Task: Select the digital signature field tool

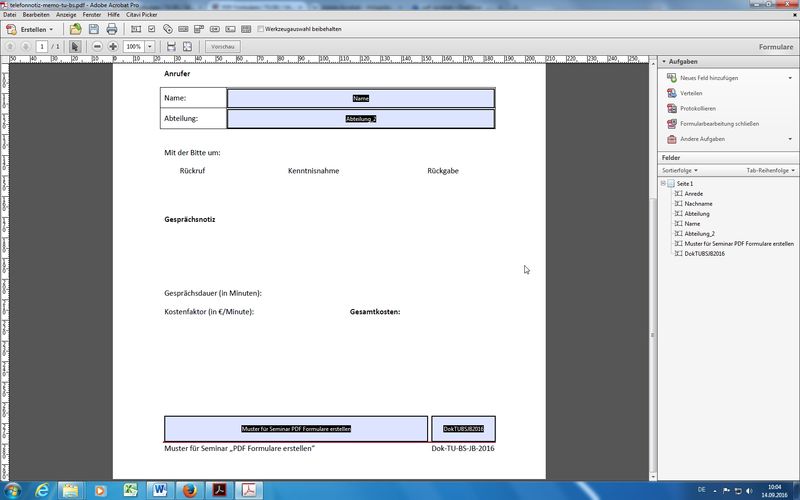Action: [x=231, y=29]
